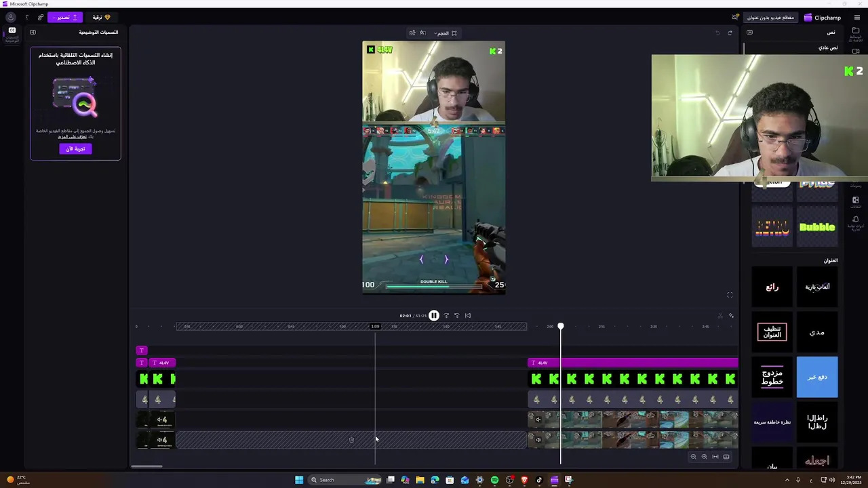Select the long green K logo clip
This screenshot has width=868, height=488.
[x=633, y=379]
